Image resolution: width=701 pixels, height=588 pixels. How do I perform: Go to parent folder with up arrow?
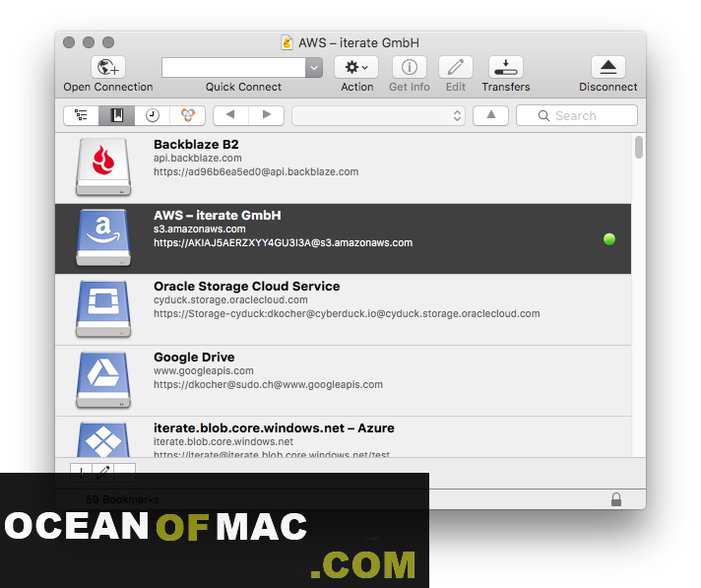491,115
